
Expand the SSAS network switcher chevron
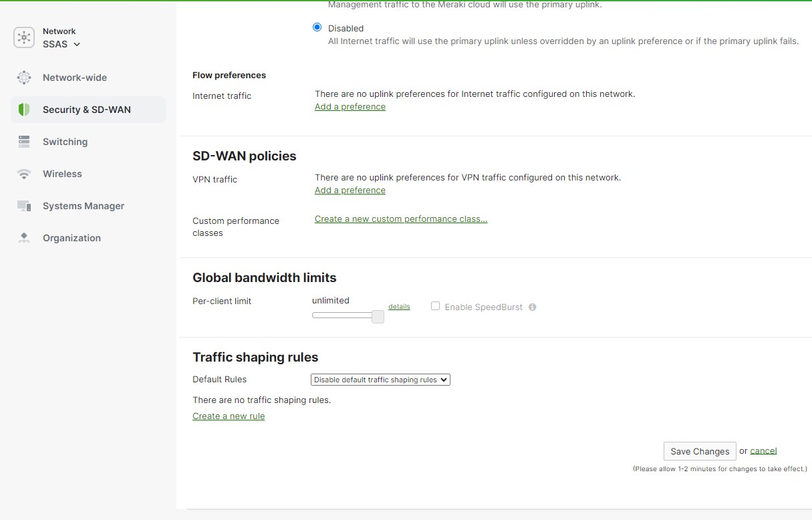pyautogui.click(x=77, y=44)
